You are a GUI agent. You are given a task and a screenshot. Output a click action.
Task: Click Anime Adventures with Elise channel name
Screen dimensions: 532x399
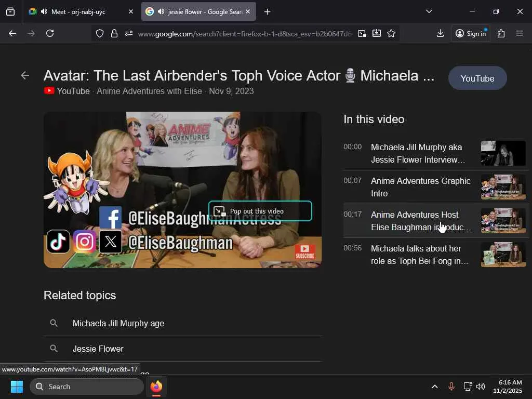click(149, 91)
